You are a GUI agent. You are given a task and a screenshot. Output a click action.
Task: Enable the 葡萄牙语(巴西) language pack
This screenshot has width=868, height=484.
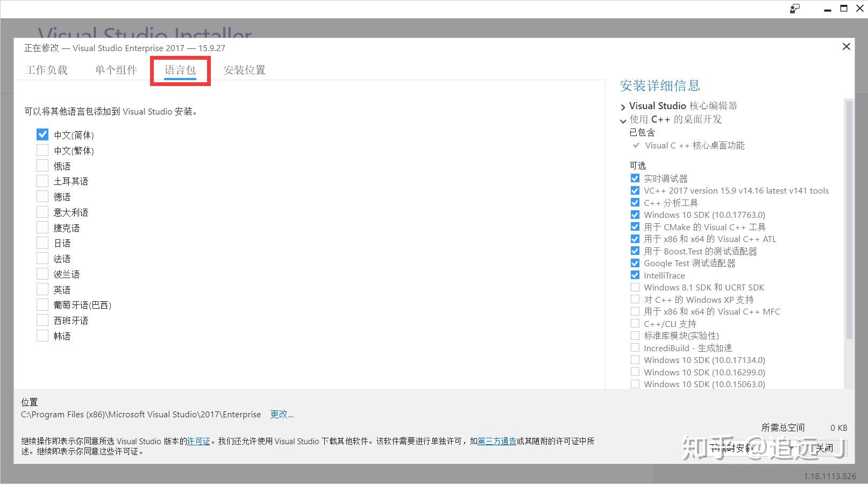click(x=42, y=304)
